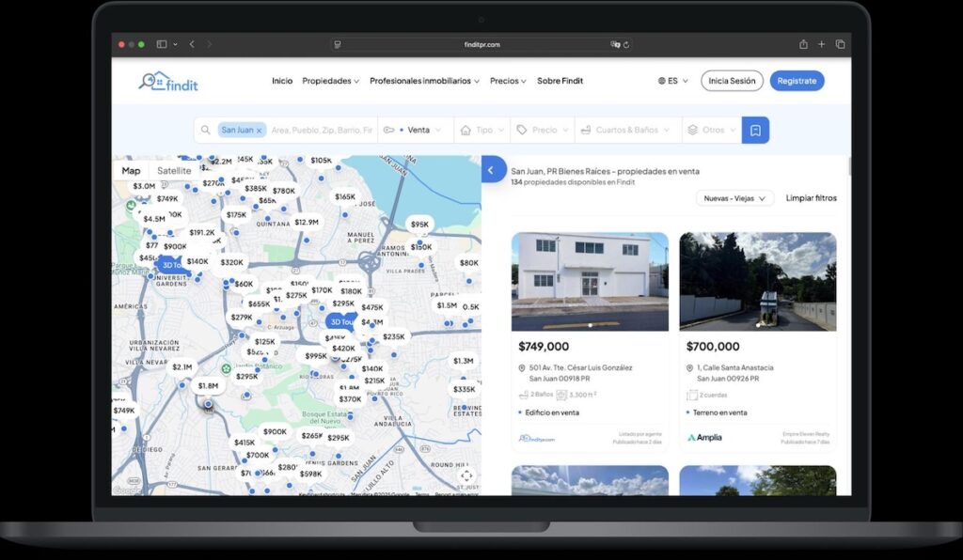
Task: Collapse the listings panel with the blue arrow
Action: coord(490,169)
